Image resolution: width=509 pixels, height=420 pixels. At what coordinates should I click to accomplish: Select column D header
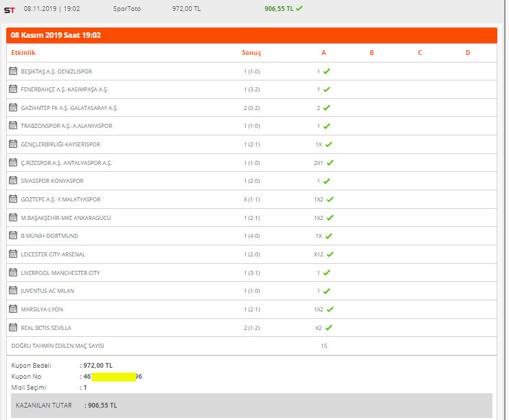[x=468, y=53]
